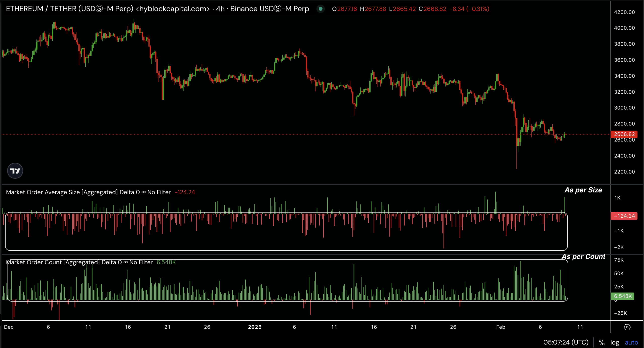Open timezone menu at 05:07:24 (UTC)
The height and width of the screenshot is (348, 644).
click(x=566, y=342)
